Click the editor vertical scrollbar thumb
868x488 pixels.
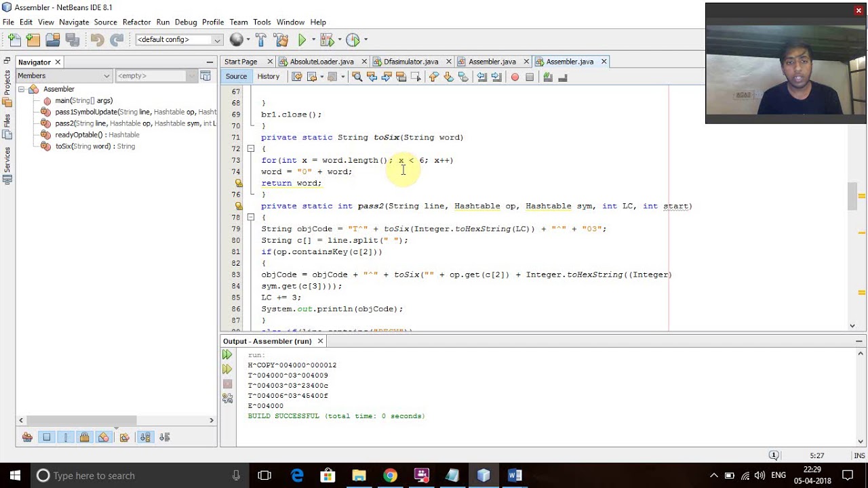852,197
